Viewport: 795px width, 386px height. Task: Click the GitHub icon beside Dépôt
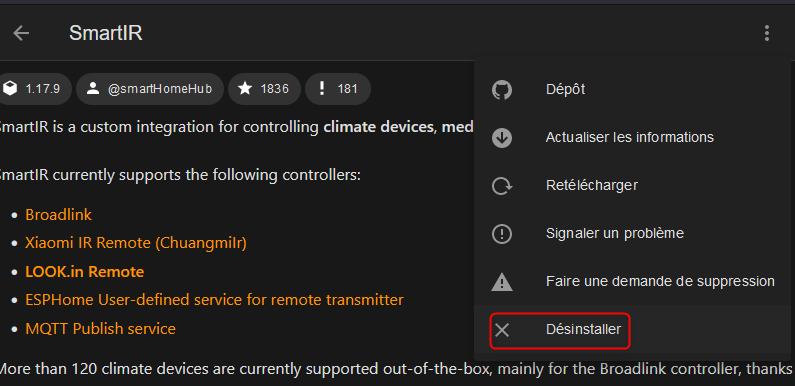(x=501, y=90)
